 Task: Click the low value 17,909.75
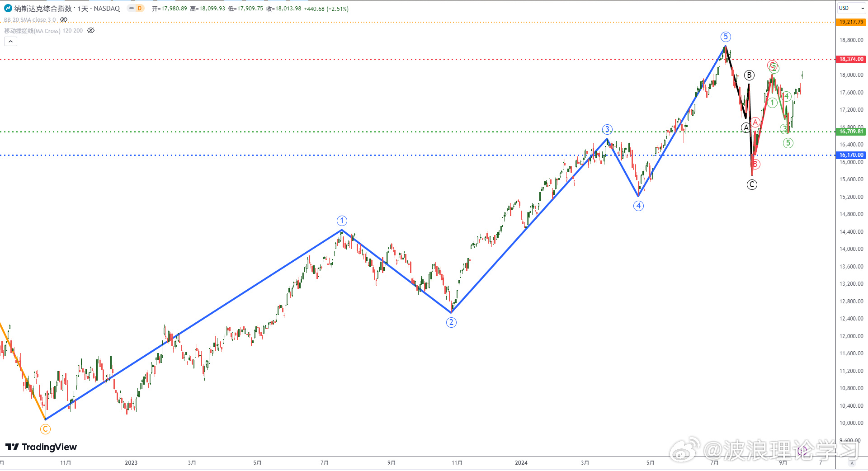point(250,9)
